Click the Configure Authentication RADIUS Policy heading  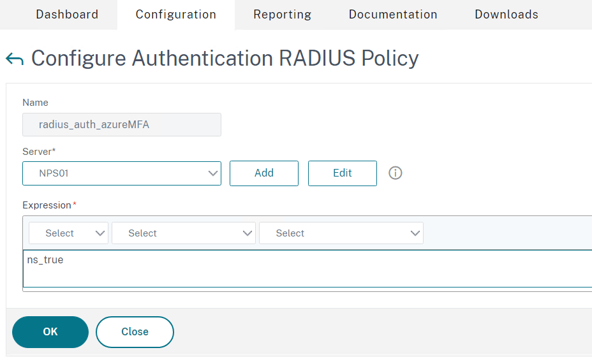(225, 59)
